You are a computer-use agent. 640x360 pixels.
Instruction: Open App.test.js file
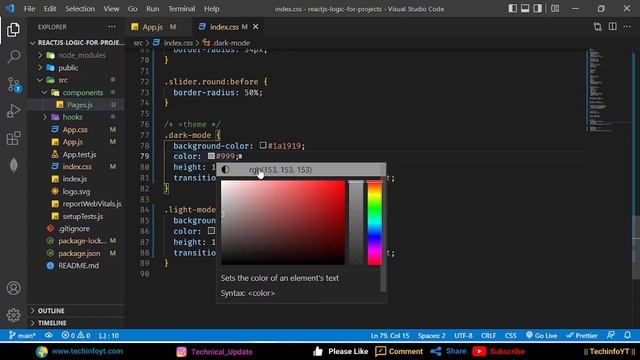pyautogui.click(x=76, y=154)
